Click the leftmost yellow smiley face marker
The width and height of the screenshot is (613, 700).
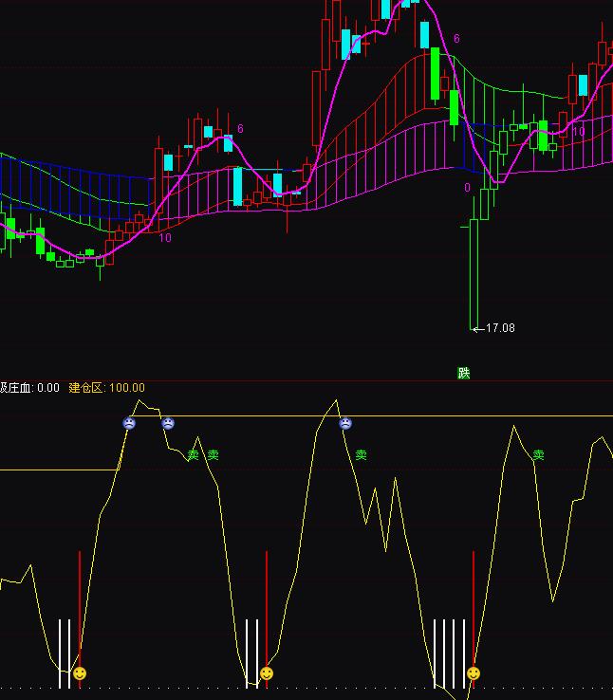tap(80, 673)
